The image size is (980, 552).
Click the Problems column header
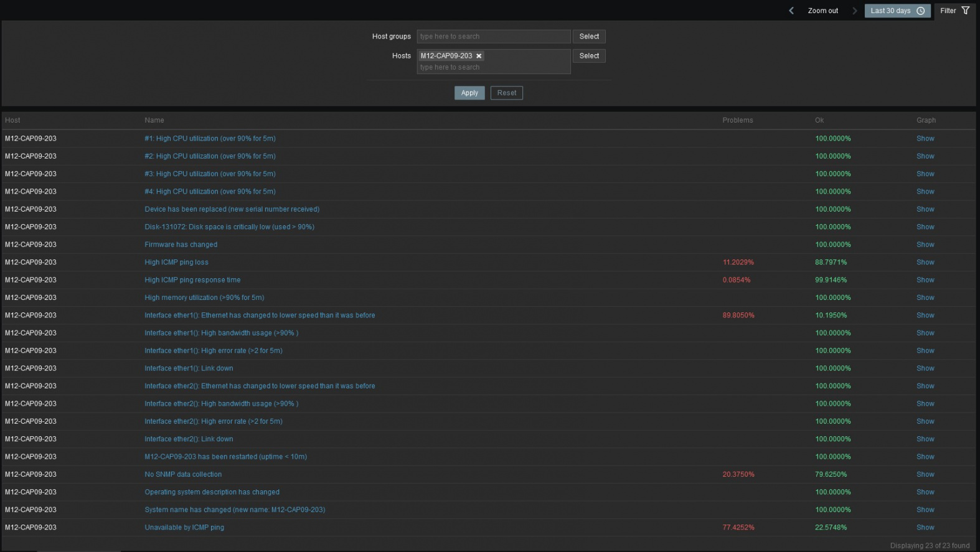(738, 120)
